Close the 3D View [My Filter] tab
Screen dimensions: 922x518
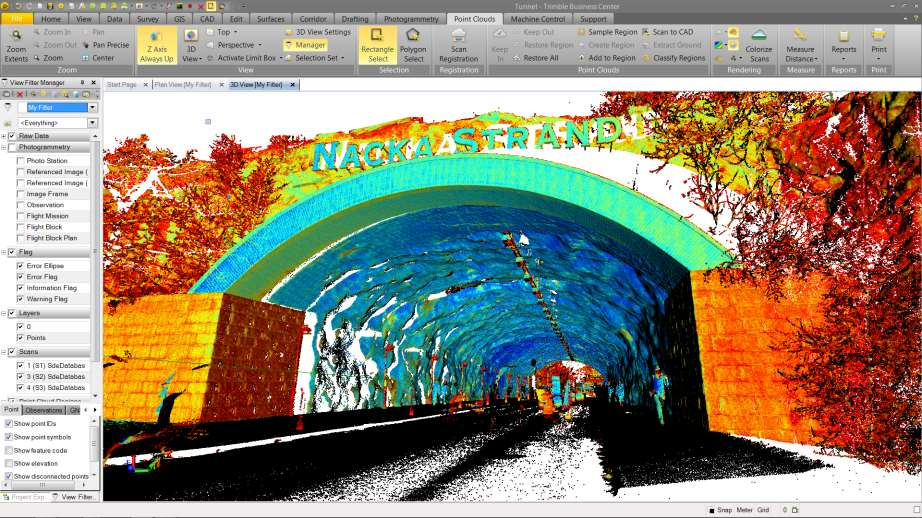(292, 85)
